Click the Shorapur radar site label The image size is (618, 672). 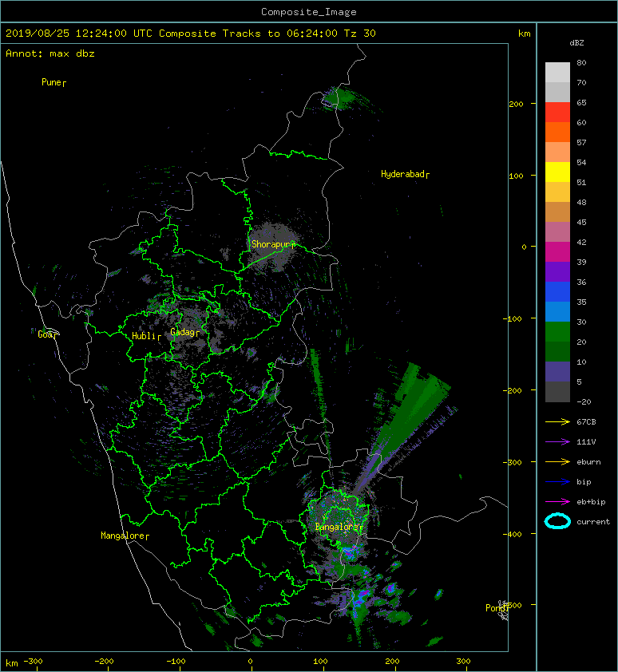click(x=271, y=244)
